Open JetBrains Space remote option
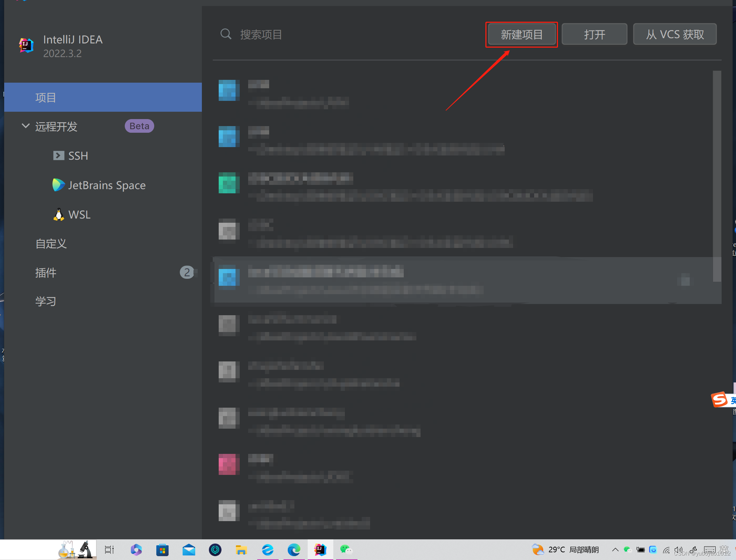The image size is (736, 560). pyautogui.click(x=107, y=185)
